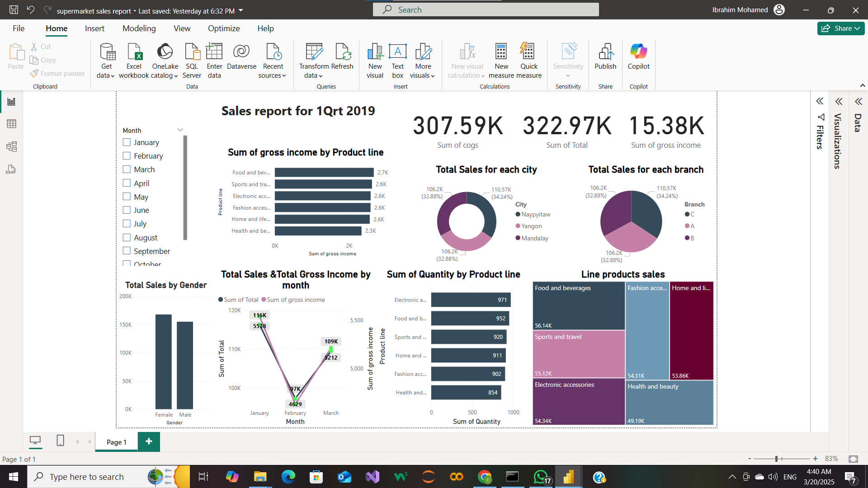Check the January month checkbox

click(127, 142)
